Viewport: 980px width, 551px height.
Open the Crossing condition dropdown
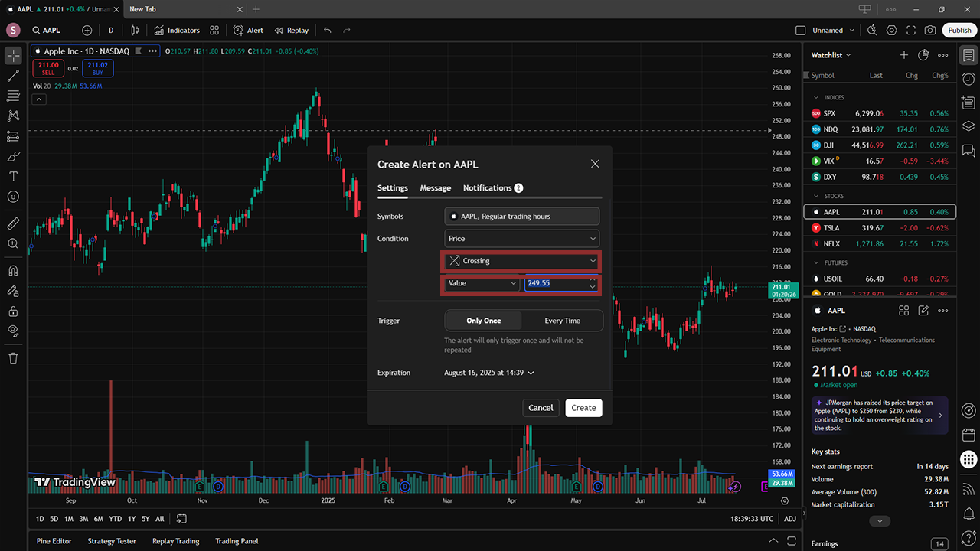[x=521, y=261]
